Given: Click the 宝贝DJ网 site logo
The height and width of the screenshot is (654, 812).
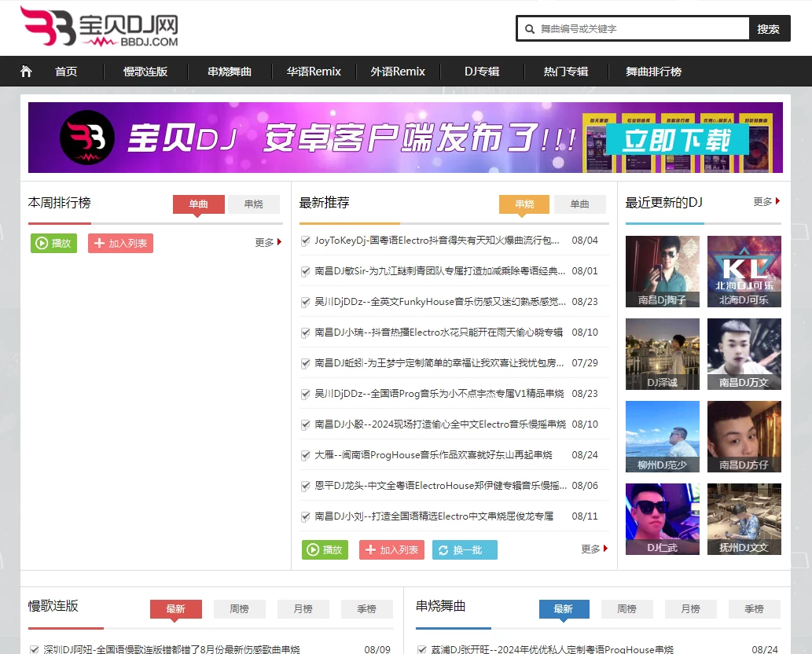Looking at the screenshot, I should click(x=101, y=28).
